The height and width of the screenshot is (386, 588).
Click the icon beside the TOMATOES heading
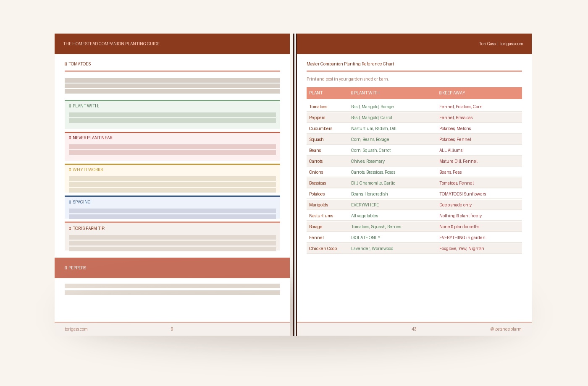point(66,64)
